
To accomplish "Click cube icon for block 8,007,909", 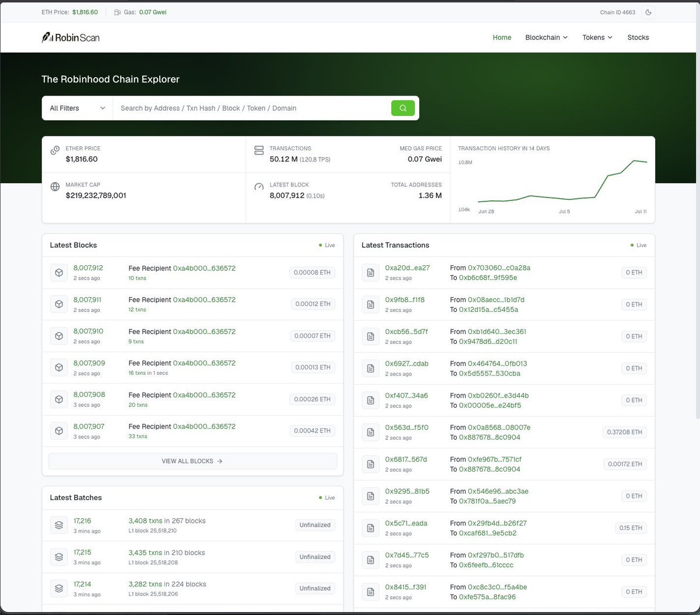I will click(x=59, y=368).
